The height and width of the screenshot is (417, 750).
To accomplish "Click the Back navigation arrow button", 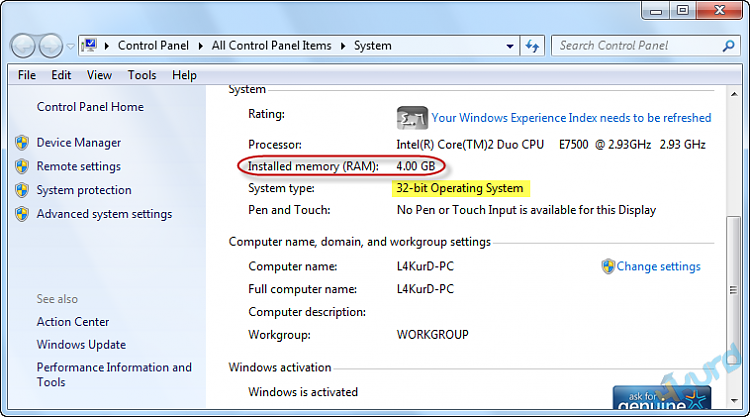I will pos(23,46).
